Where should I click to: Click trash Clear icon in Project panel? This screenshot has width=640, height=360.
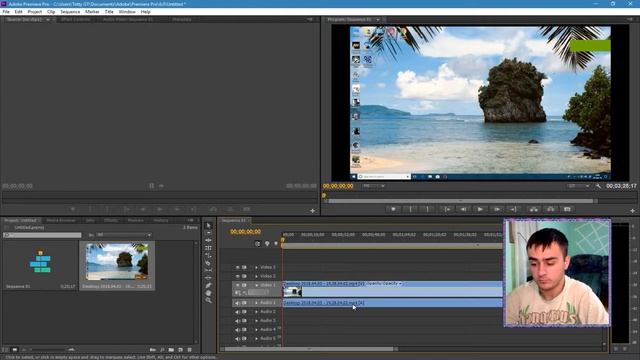(189, 350)
